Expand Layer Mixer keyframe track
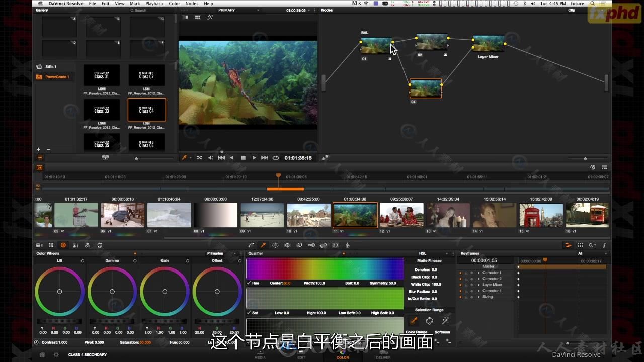This screenshot has width=644, height=362. [479, 285]
